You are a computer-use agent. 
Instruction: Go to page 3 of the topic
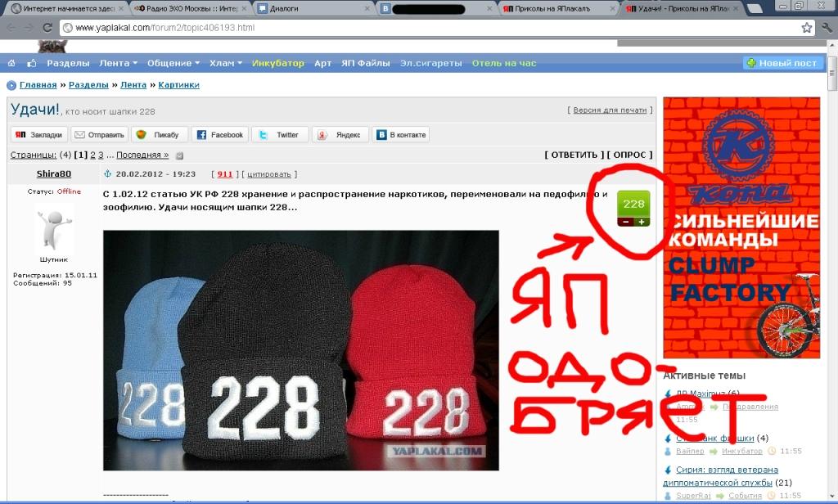[x=101, y=155]
